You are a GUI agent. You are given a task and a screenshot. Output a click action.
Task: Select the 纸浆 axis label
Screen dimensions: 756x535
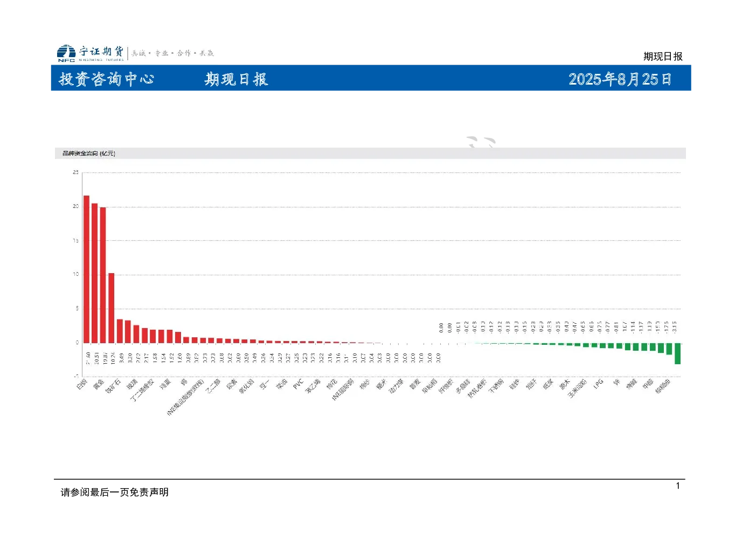548,384
